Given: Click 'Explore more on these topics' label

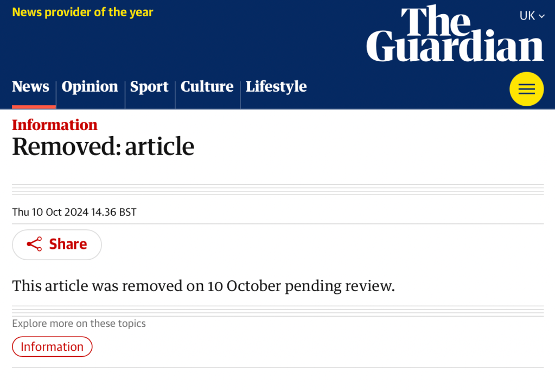Looking at the screenshot, I should [x=79, y=324].
